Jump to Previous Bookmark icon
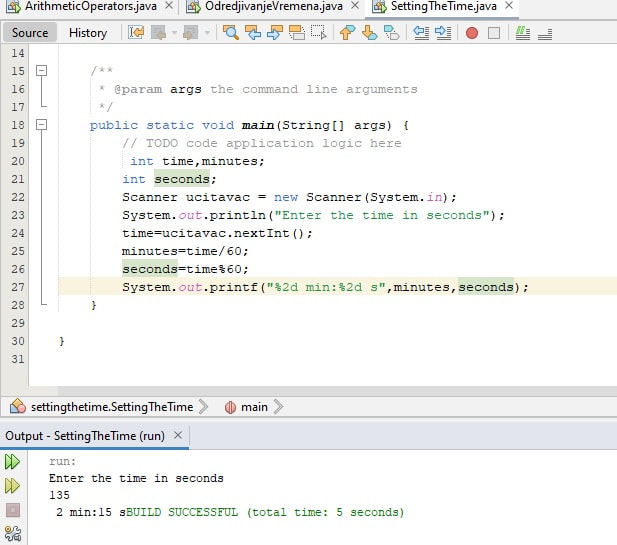The width and height of the screenshot is (617, 545). [x=347, y=33]
